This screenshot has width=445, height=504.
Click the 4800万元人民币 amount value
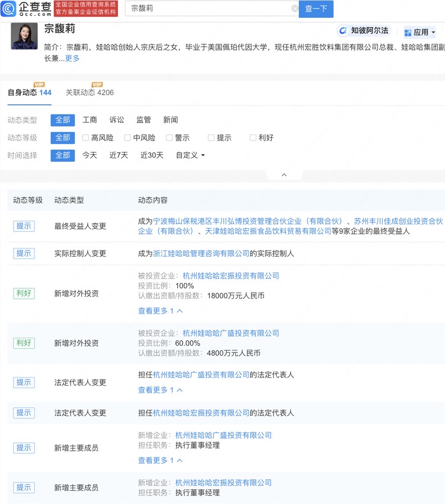(233, 353)
